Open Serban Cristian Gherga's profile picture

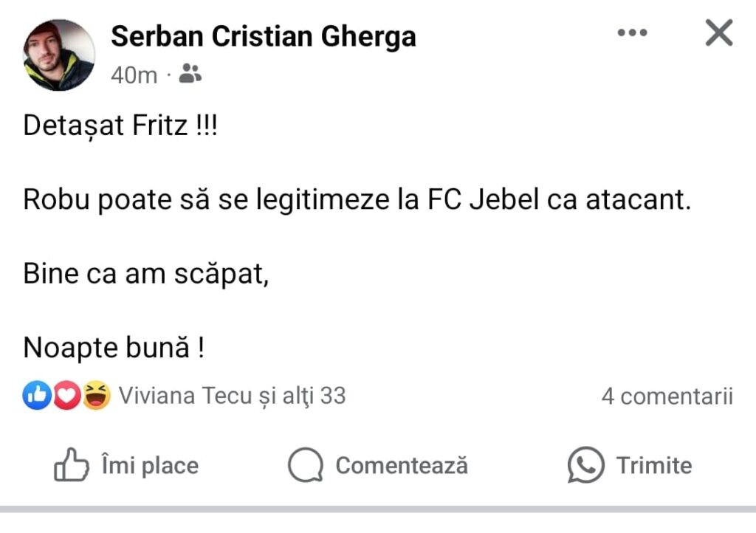pos(59,55)
